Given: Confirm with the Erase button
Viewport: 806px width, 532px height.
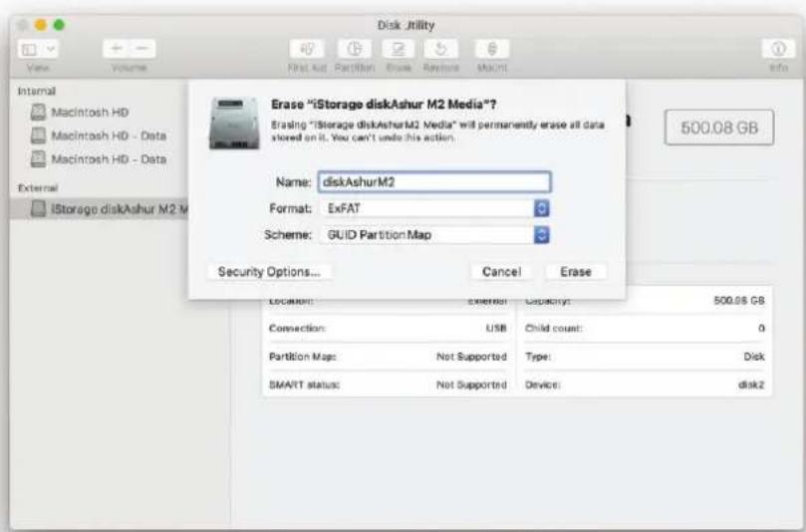Looking at the screenshot, I should 576,272.
